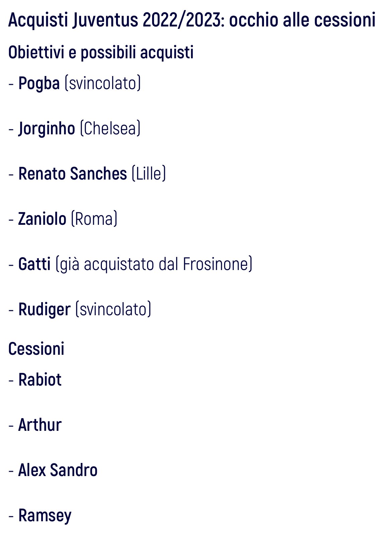Viewport: 392px width, 534px height.
Task: Select the player name Jorginho
Action: [47, 128]
